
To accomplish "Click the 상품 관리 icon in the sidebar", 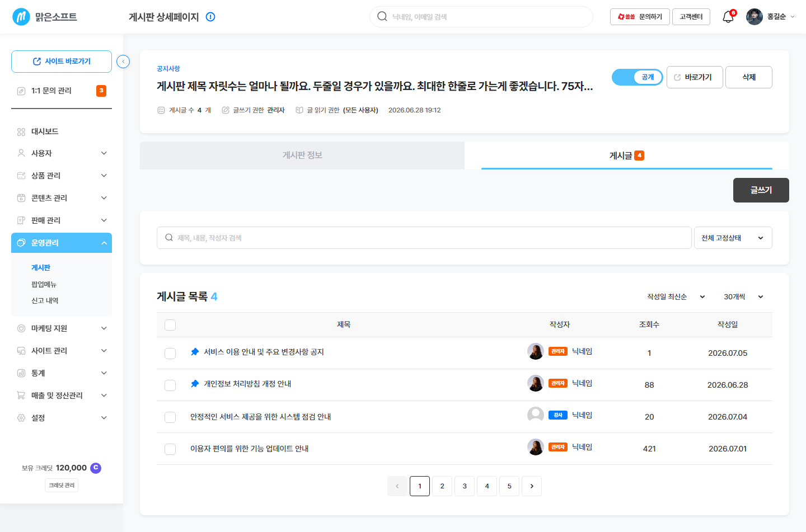I will pyautogui.click(x=21, y=176).
